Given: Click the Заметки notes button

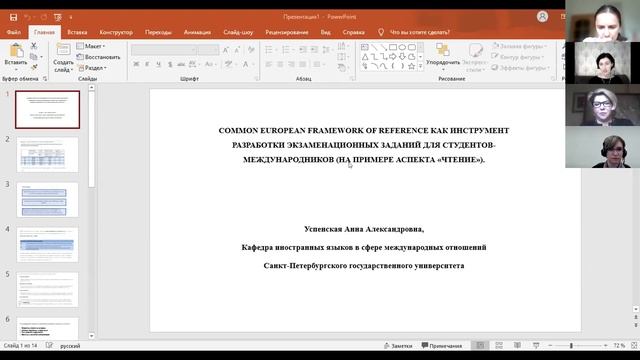Looking at the screenshot, I should [398, 346].
